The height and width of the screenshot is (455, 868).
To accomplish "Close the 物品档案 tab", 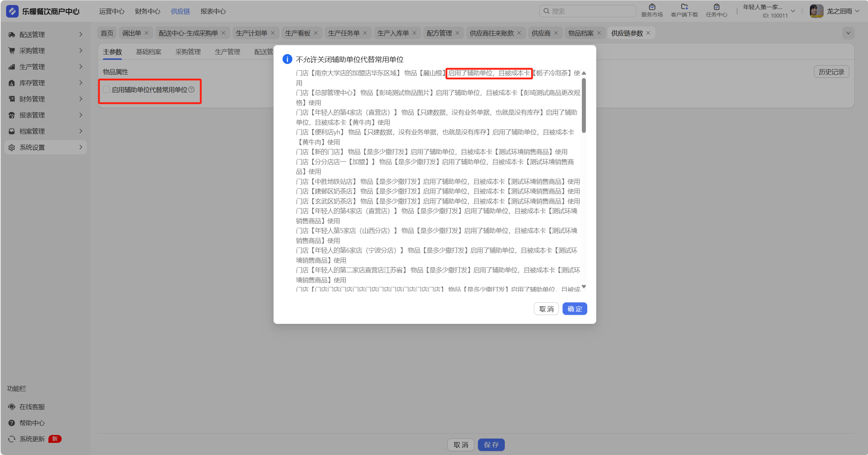I will (x=599, y=33).
